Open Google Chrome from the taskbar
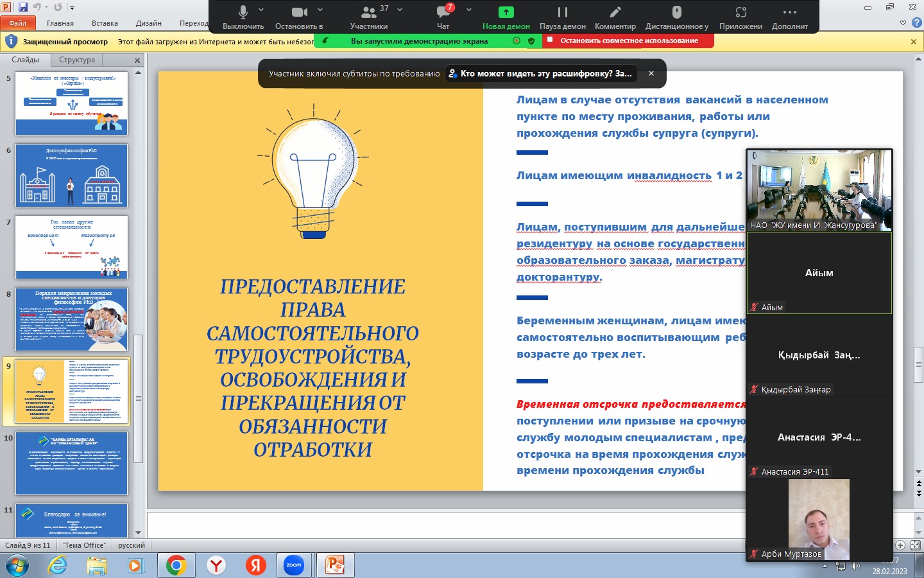The width and height of the screenshot is (924, 578). (x=176, y=565)
